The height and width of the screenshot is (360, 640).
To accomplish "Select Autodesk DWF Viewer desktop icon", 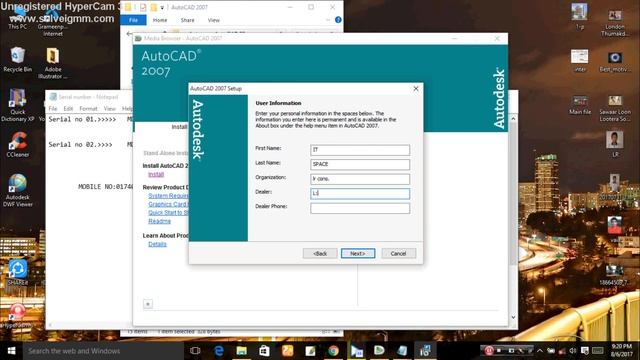I will 18,191.
